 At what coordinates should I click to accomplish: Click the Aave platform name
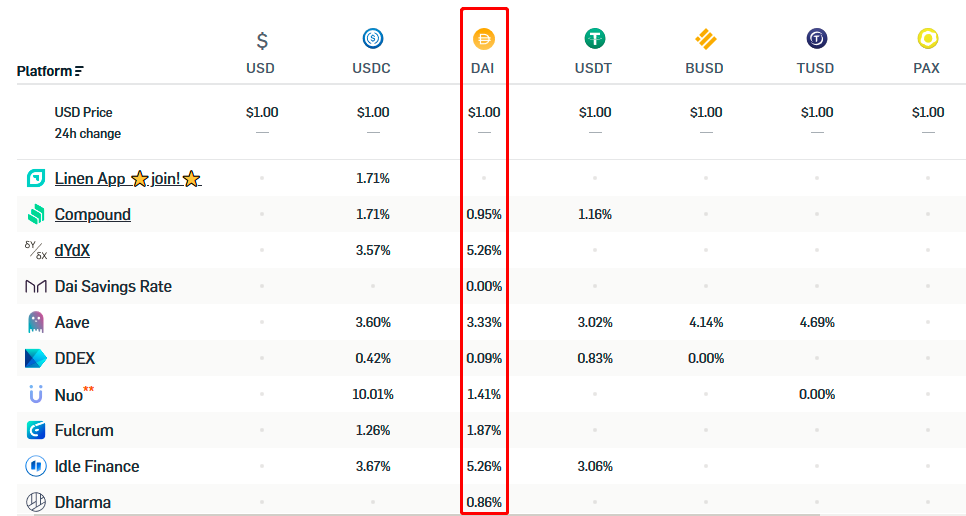(72, 322)
